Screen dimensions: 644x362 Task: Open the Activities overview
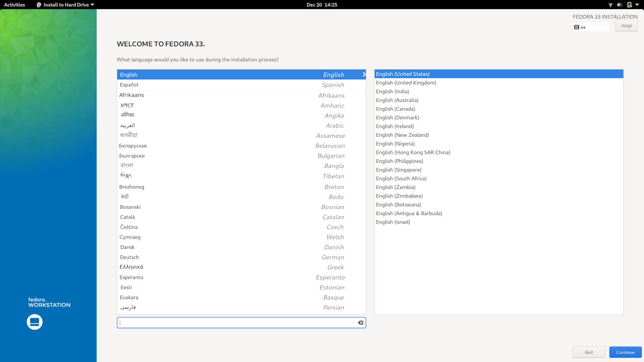click(x=15, y=5)
